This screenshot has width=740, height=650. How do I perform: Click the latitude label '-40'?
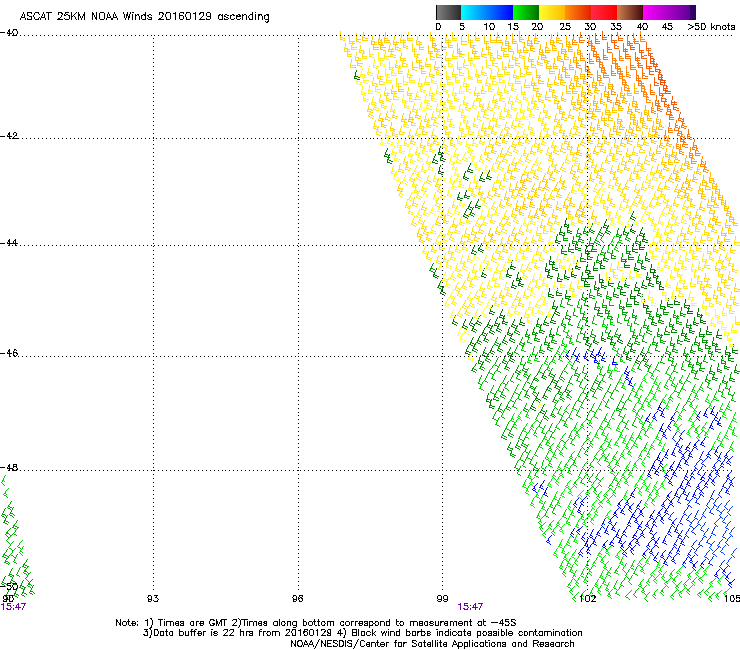[9, 33]
